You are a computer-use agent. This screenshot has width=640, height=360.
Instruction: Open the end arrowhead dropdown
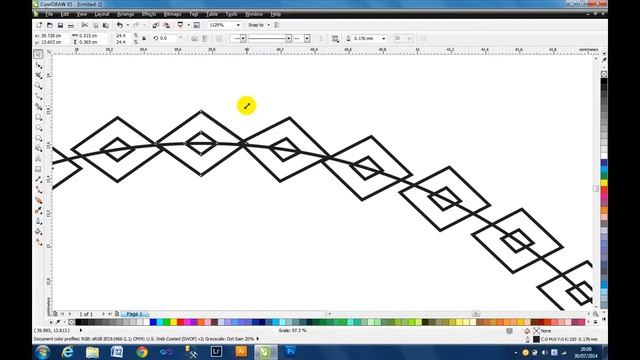[x=307, y=38]
